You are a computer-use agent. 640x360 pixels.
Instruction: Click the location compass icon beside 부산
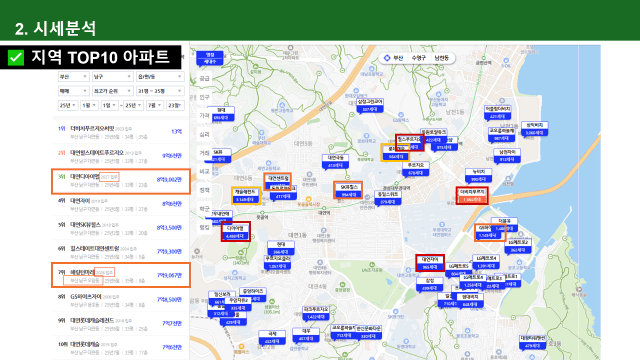[x=387, y=58]
